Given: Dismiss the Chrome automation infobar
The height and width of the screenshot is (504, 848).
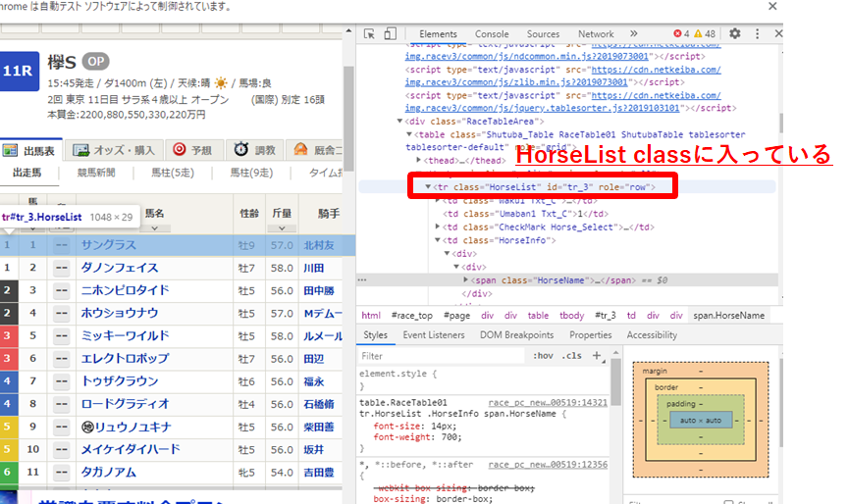Looking at the screenshot, I should click(772, 7).
